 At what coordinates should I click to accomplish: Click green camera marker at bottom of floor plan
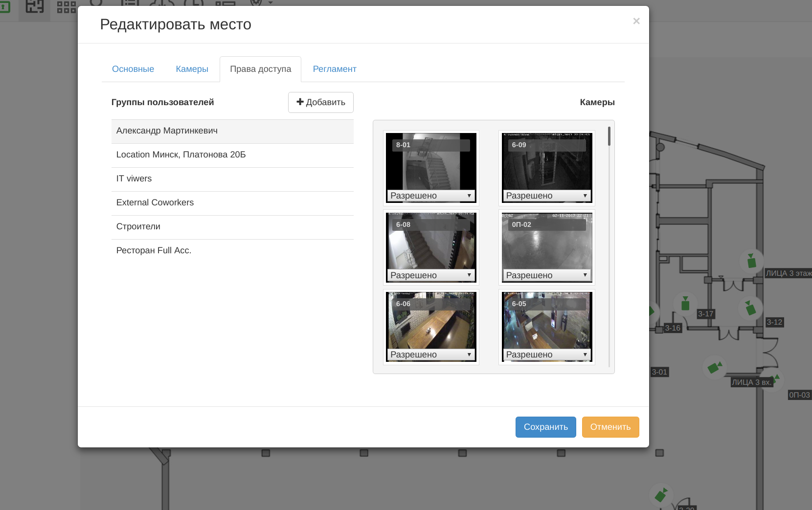pos(661,495)
